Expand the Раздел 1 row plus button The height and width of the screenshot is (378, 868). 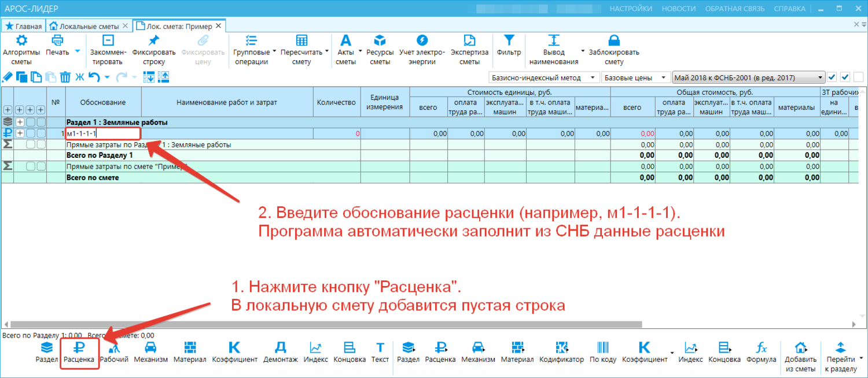click(x=20, y=122)
